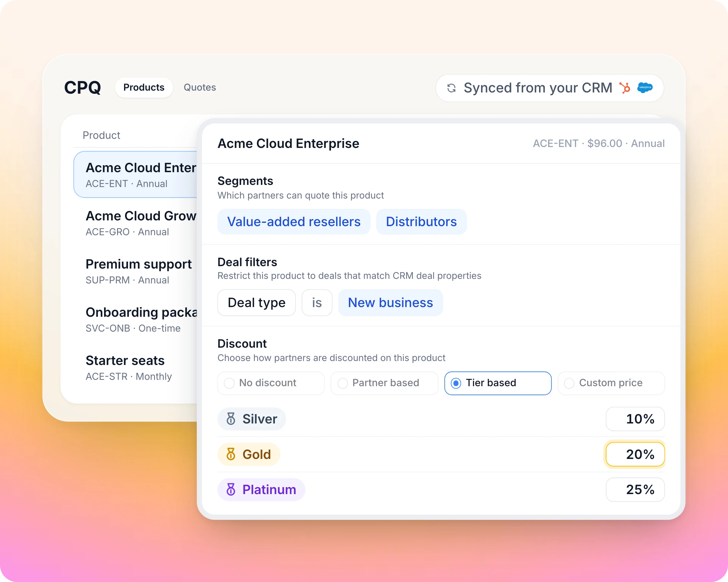Click the sync refresh icon
728x582 pixels.
451,88
